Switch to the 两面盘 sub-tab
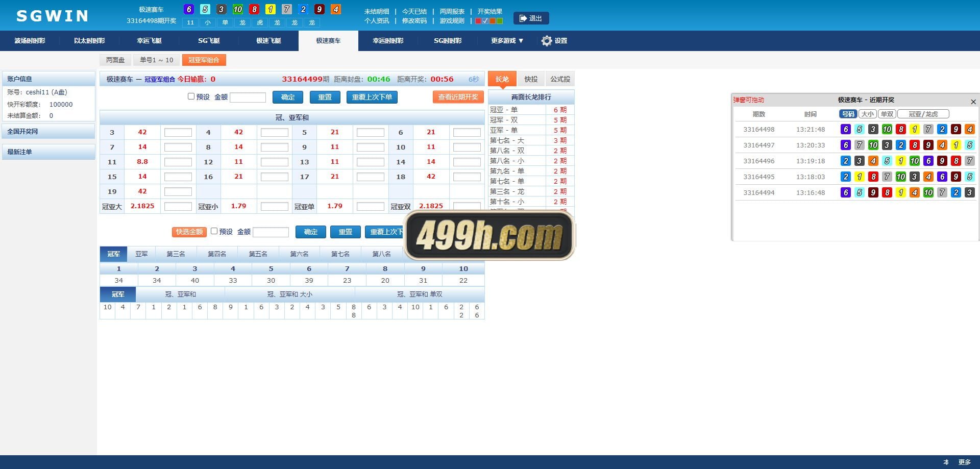Image resolution: width=980 pixels, height=469 pixels. (115, 60)
